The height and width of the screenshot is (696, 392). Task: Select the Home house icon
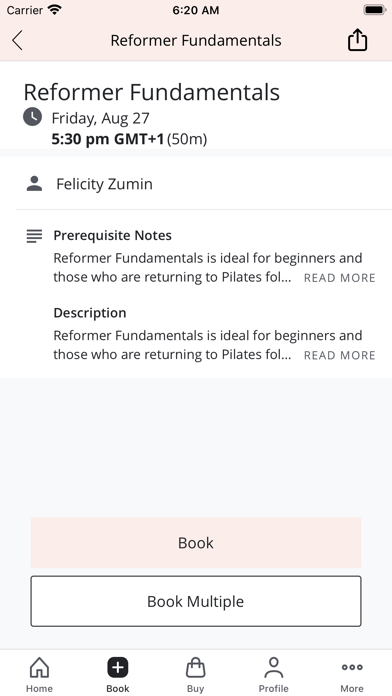point(40,667)
